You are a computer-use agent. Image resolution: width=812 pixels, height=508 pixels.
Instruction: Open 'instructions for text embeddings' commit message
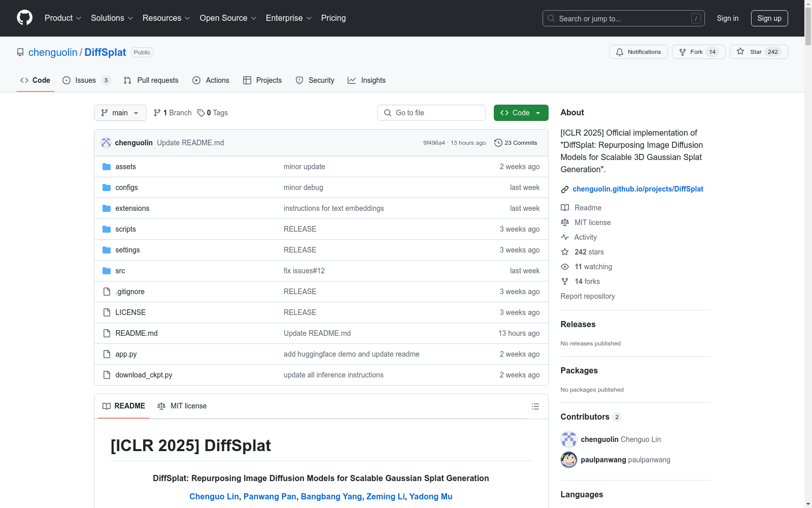coord(333,208)
